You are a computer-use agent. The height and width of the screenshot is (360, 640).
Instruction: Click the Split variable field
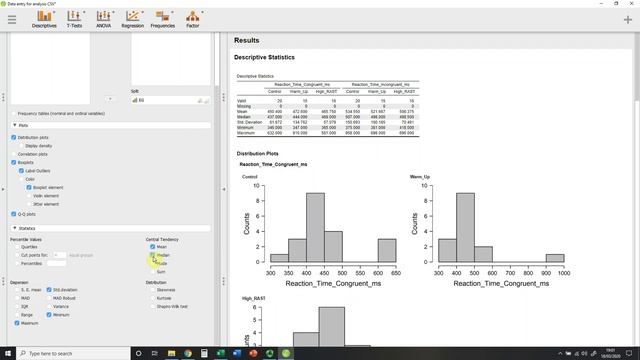[171, 100]
